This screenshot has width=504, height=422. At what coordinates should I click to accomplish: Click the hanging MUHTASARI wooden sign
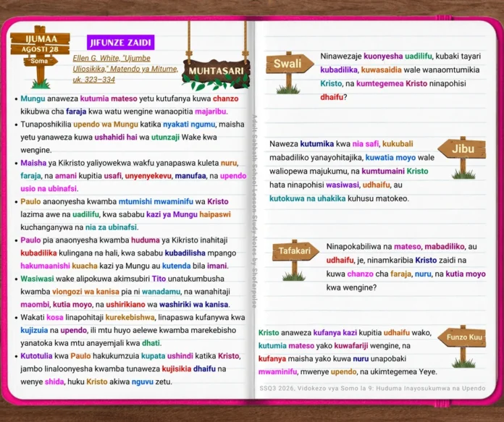[216, 71]
